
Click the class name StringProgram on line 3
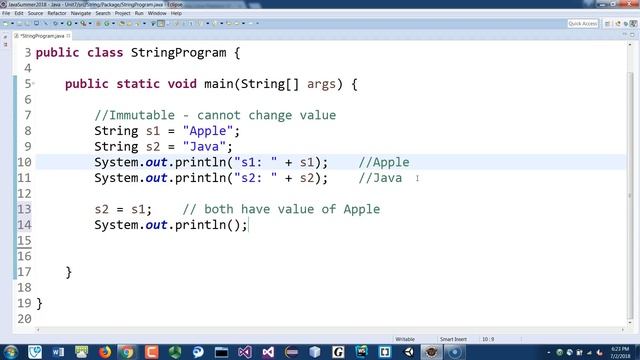pyautogui.click(x=178, y=53)
